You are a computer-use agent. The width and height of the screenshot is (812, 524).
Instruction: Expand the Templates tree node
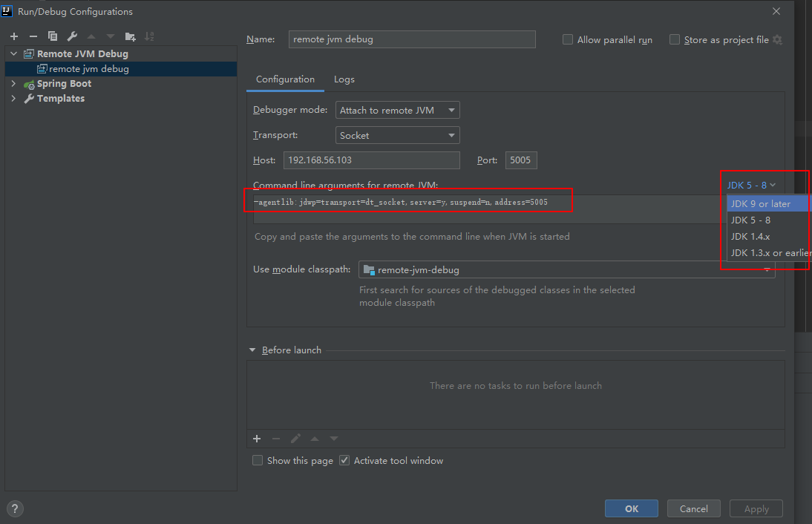click(14, 99)
